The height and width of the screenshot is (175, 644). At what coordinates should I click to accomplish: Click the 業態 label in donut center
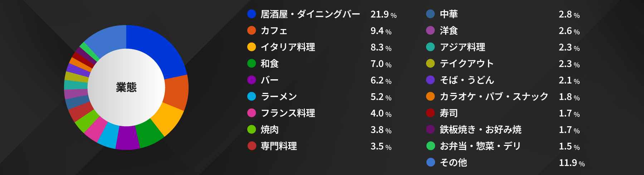126,87
